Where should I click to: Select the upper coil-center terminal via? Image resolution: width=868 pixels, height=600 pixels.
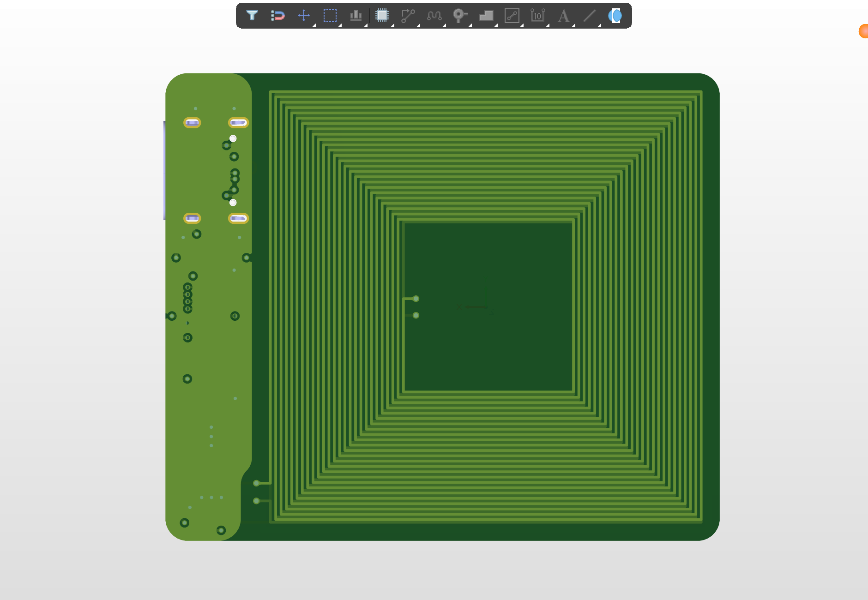(416, 299)
